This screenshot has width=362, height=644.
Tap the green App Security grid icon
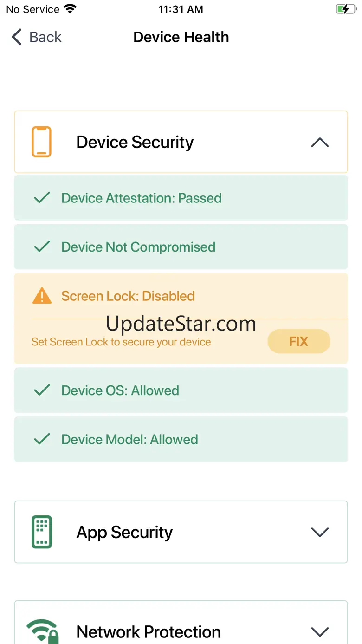(41, 532)
